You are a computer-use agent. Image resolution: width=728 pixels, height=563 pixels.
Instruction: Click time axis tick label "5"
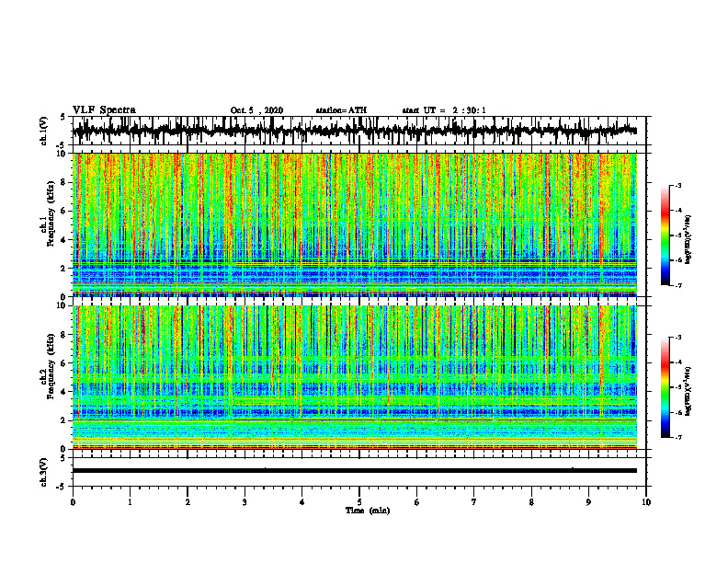click(x=359, y=502)
